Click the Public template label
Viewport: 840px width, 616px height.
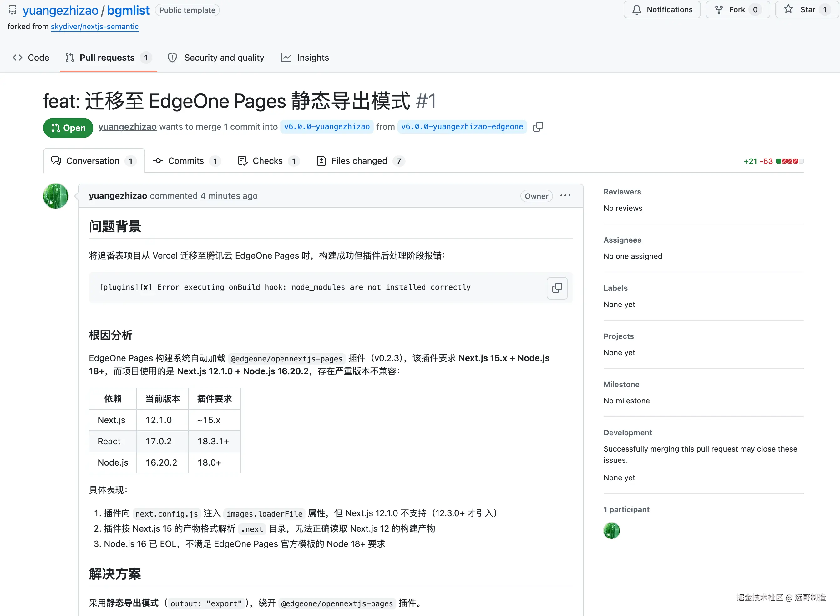pos(187,10)
